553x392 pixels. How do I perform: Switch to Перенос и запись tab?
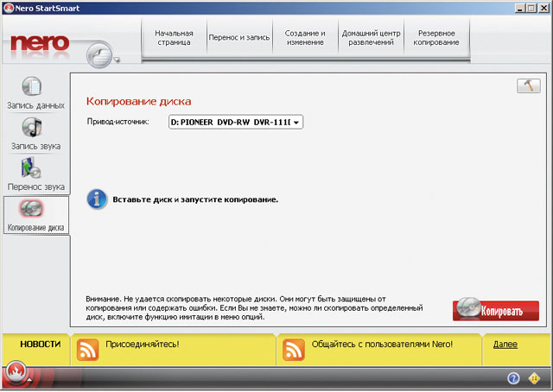[239, 38]
